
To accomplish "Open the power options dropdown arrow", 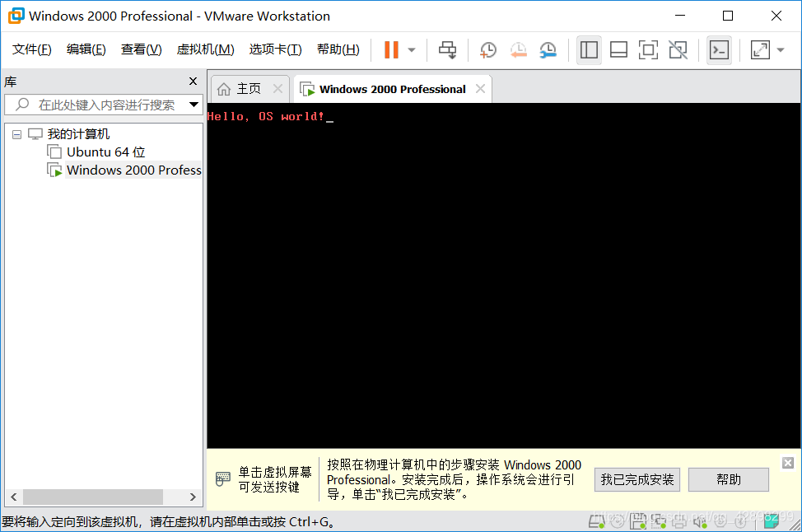I will [x=412, y=50].
